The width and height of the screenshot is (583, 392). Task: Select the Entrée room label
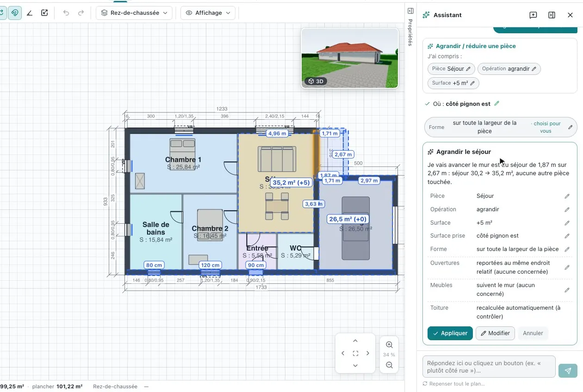(x=257, y=248)
